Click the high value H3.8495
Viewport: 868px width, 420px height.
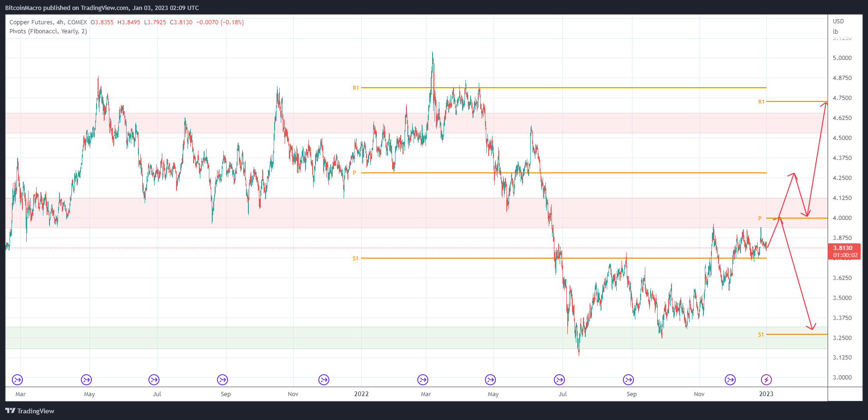point(129,22)
